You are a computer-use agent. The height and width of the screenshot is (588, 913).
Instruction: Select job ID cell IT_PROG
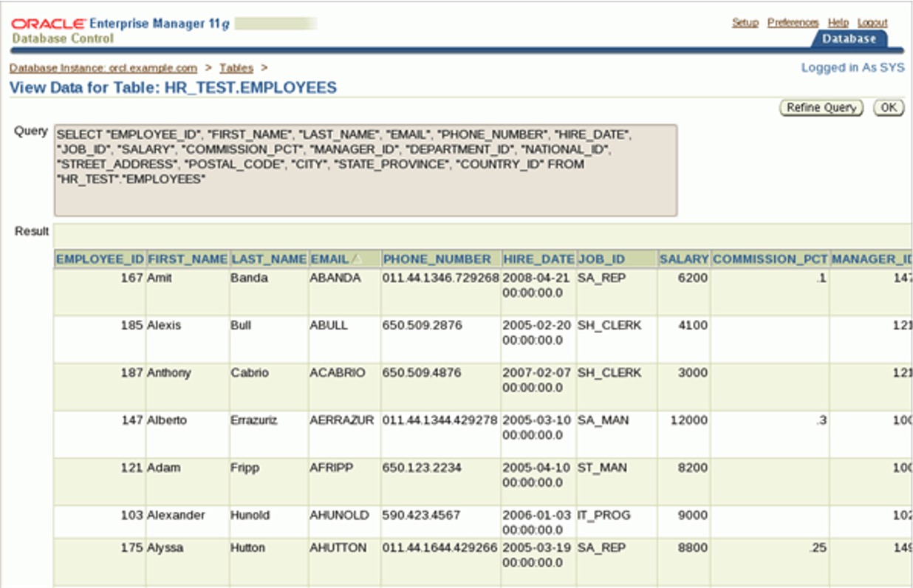604,515
